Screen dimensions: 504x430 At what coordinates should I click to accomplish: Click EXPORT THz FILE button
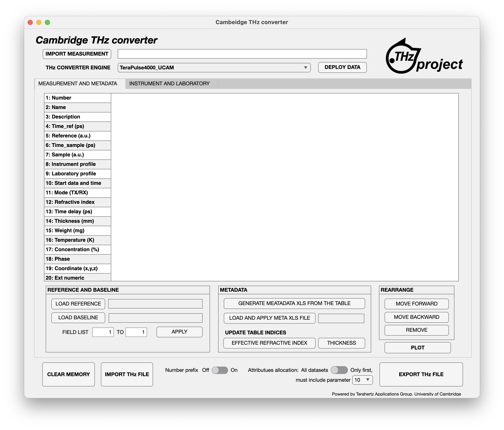click(x=423, y=374)
